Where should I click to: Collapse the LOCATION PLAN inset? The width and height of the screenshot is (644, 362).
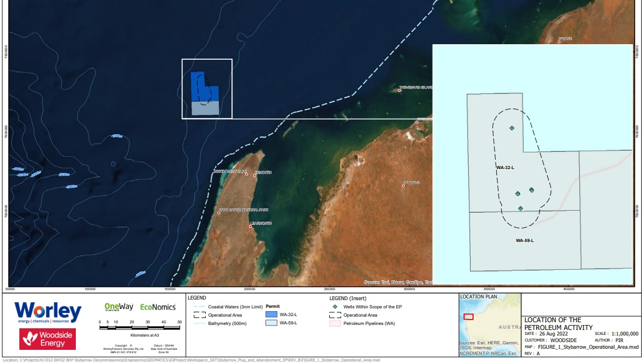click(480, 296)
